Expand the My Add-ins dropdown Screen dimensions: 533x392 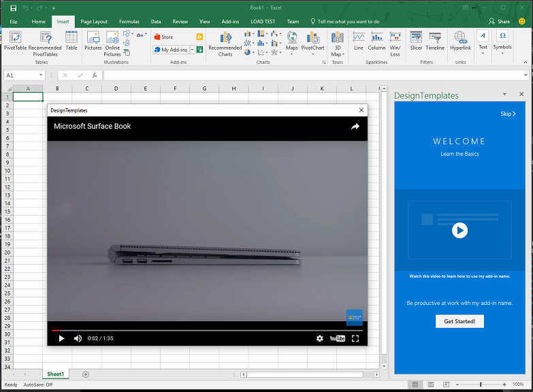pyautogui.click(x=192, y=50)
